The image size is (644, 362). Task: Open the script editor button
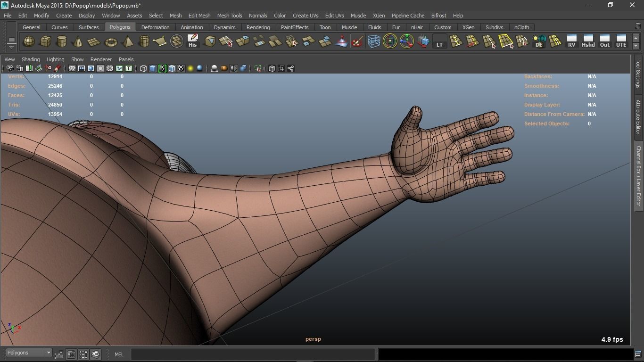click(638, 354)
